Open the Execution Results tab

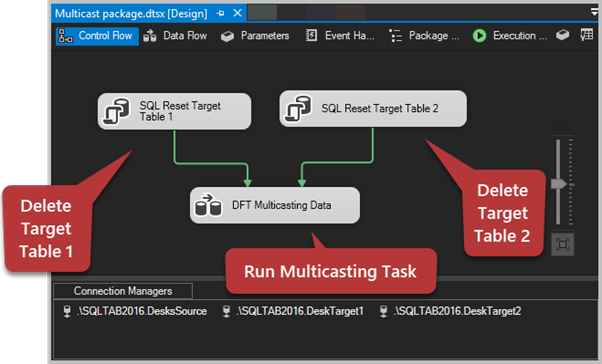(x=510, y=36)
